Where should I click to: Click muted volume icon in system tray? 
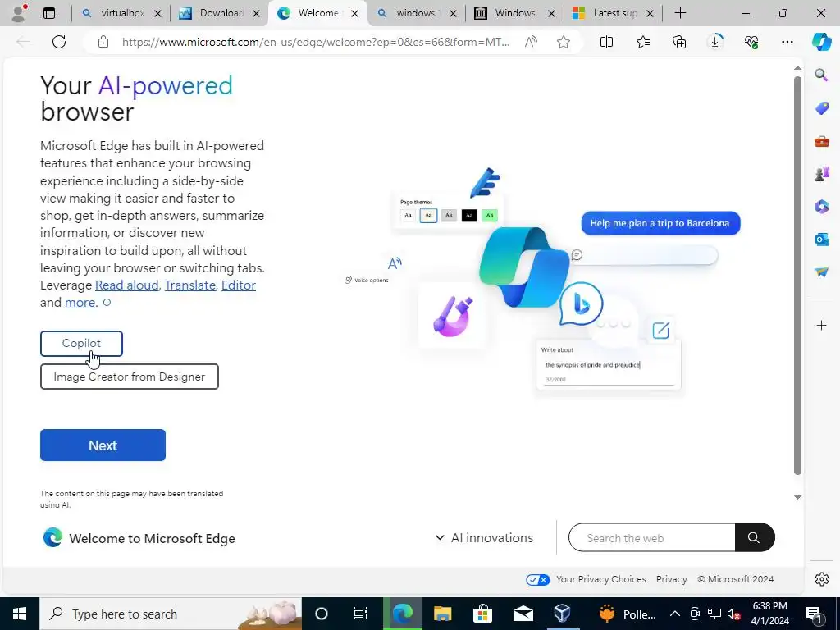734,614
